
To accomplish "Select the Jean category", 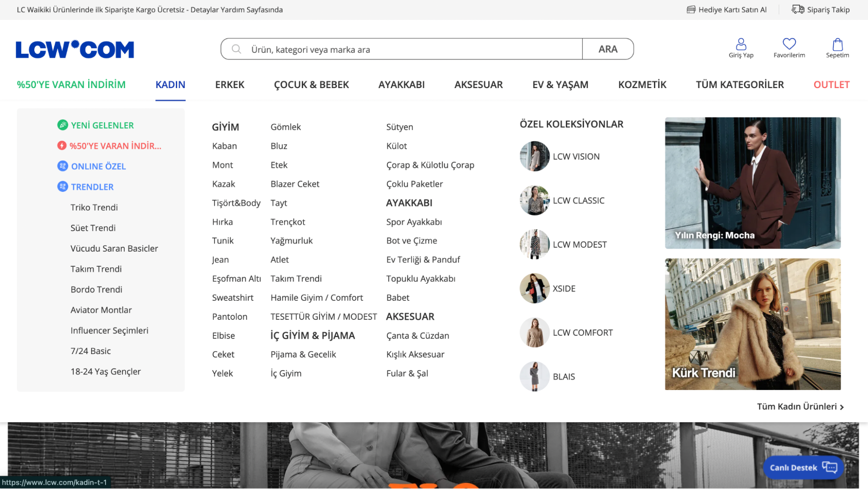I will 220,259.
